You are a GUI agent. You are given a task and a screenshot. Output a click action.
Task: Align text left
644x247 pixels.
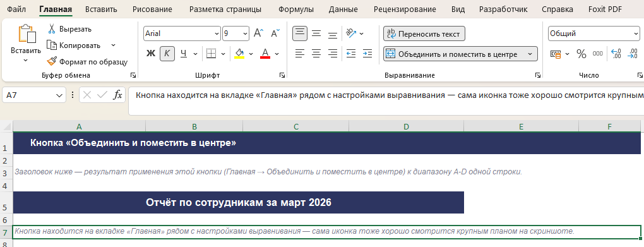coord(300,54)
